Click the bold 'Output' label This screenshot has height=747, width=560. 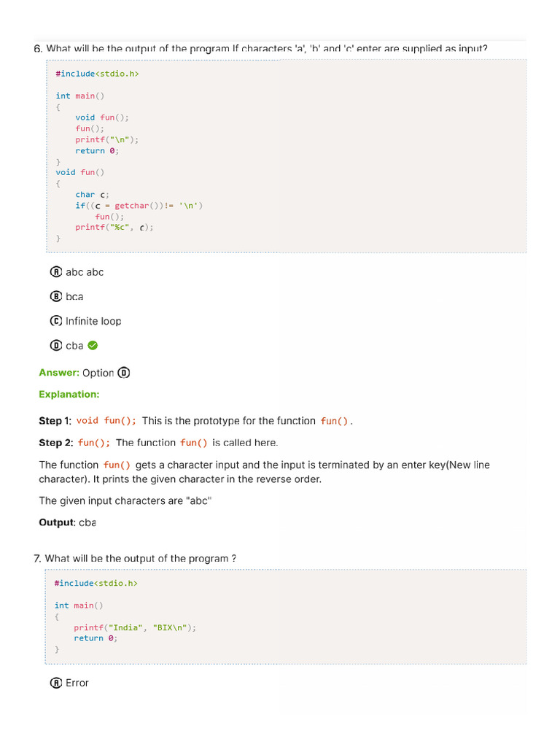[56, 522]
